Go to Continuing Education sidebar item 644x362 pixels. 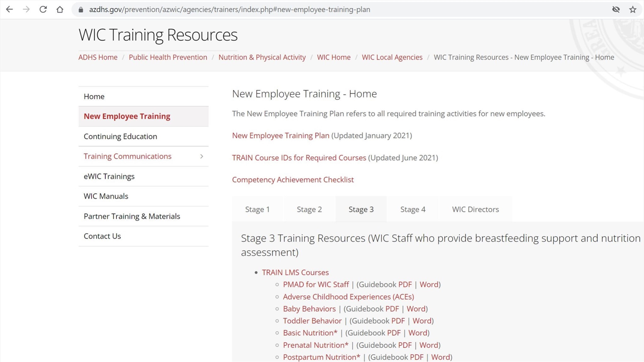coord(120,137)
